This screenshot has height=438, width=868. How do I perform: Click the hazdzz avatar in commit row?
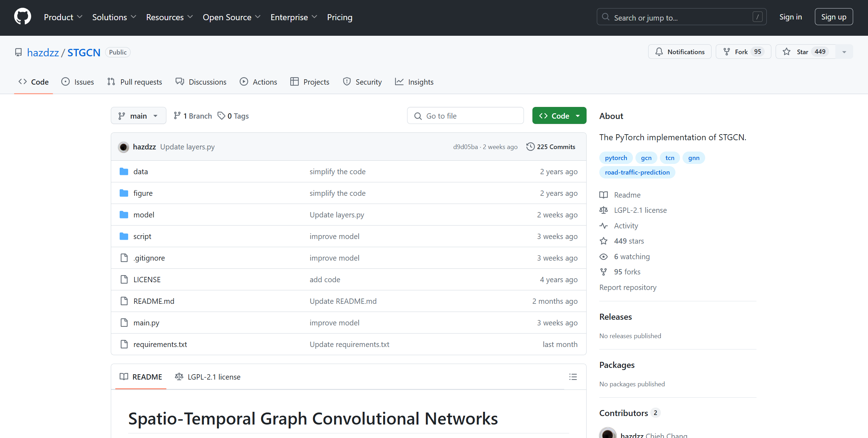point(124,147)
